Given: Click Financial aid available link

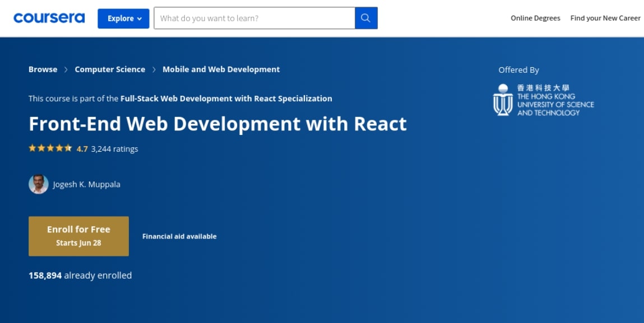Looking at the screenshot, I should [179, 236].
